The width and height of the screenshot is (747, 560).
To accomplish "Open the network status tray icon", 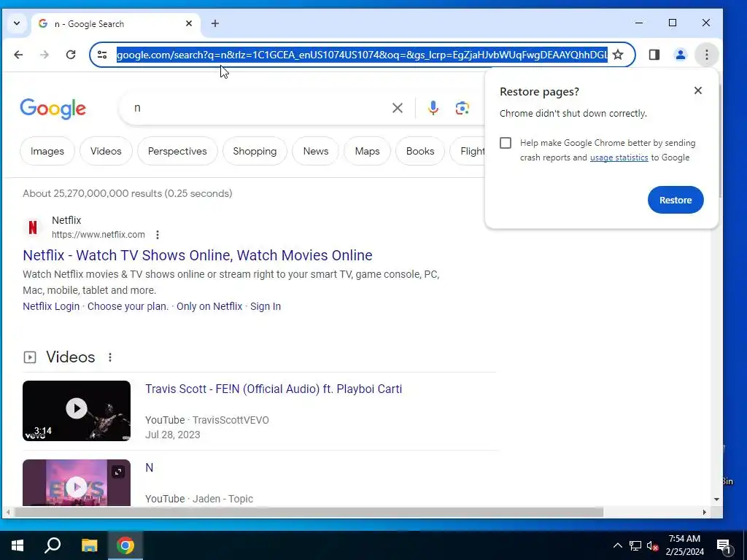I will [x=635, y=545].
